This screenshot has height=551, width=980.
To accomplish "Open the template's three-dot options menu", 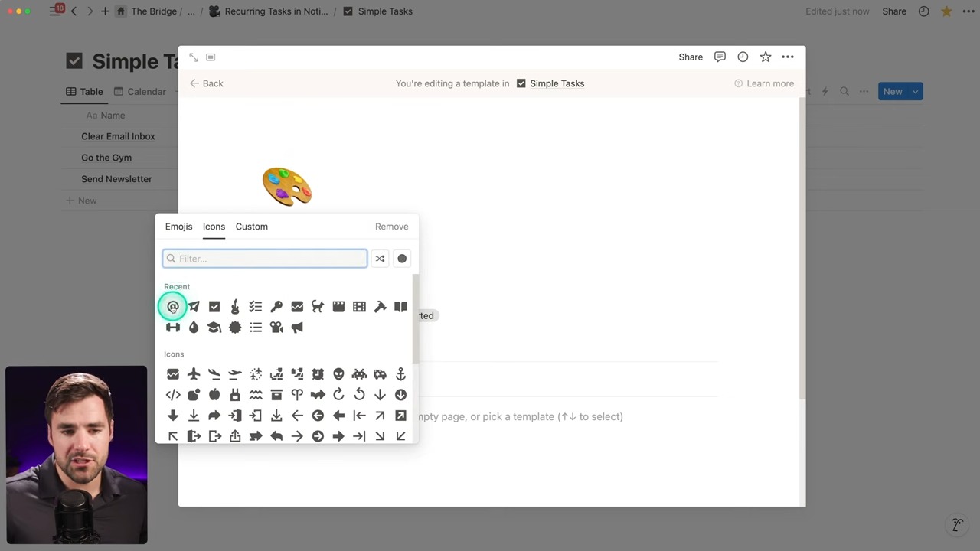I will [x=788, y=57].
